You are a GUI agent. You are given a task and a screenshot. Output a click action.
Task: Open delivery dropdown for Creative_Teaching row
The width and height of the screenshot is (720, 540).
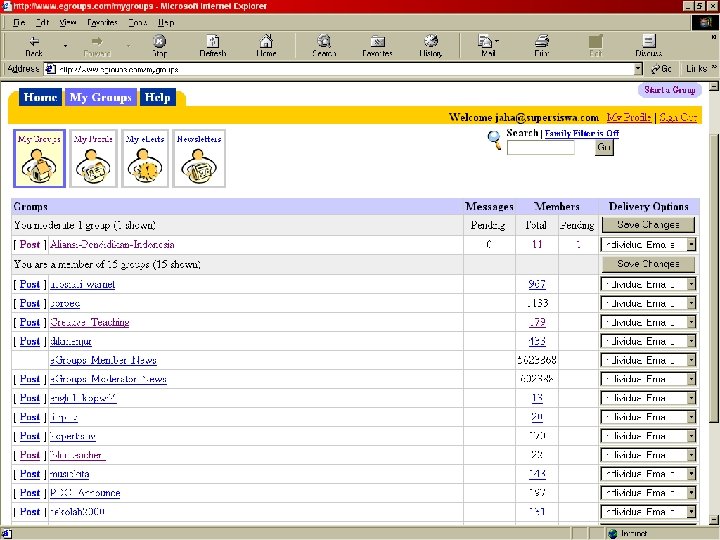click(691, 322)
